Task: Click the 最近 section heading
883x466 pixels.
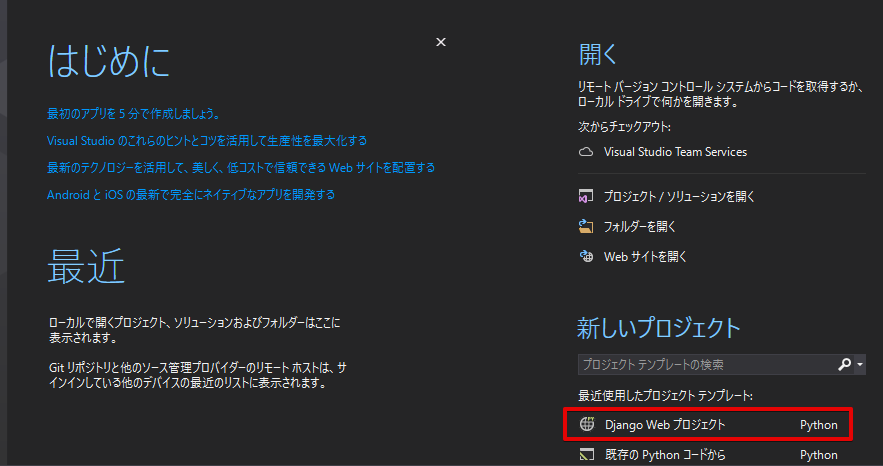Action: [86, 266]
